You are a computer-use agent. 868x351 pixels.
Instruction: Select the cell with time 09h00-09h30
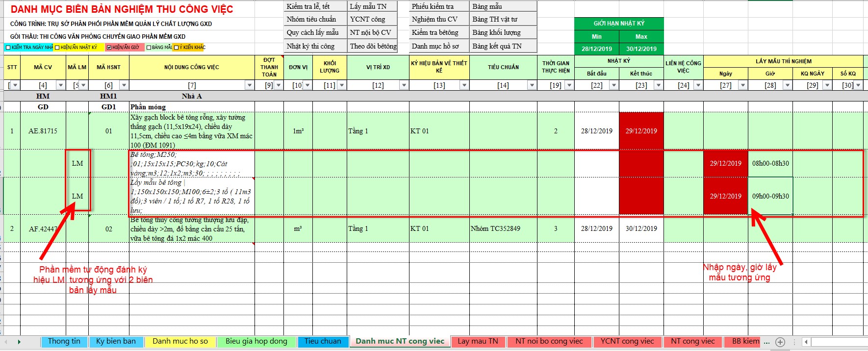point(770,196)
